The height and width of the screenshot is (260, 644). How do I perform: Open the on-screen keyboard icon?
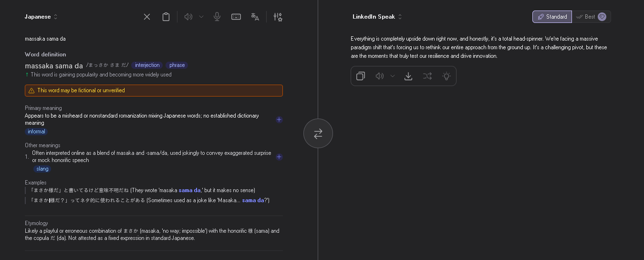click(x=236, y=17)
